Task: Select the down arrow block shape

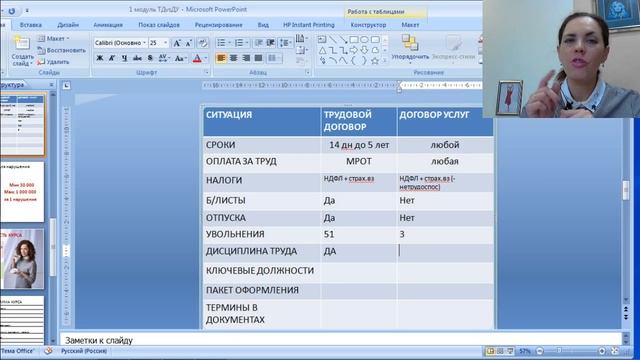Action: tap(364, 50)
